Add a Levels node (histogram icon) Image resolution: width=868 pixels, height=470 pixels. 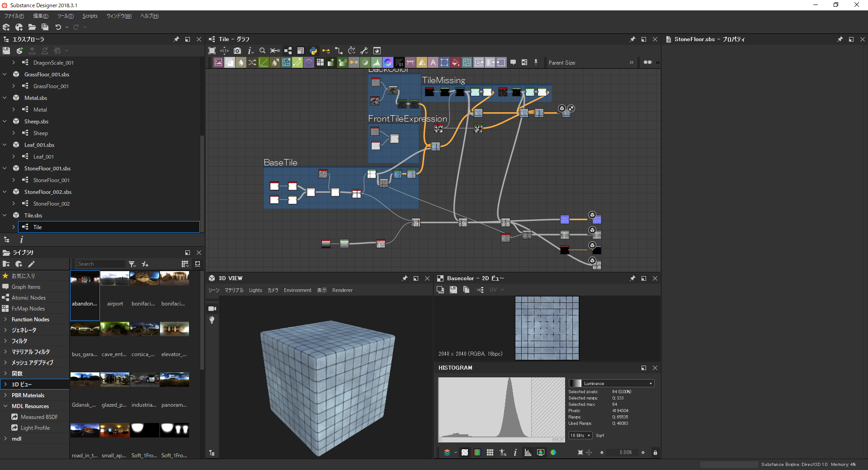coord(377,62)
